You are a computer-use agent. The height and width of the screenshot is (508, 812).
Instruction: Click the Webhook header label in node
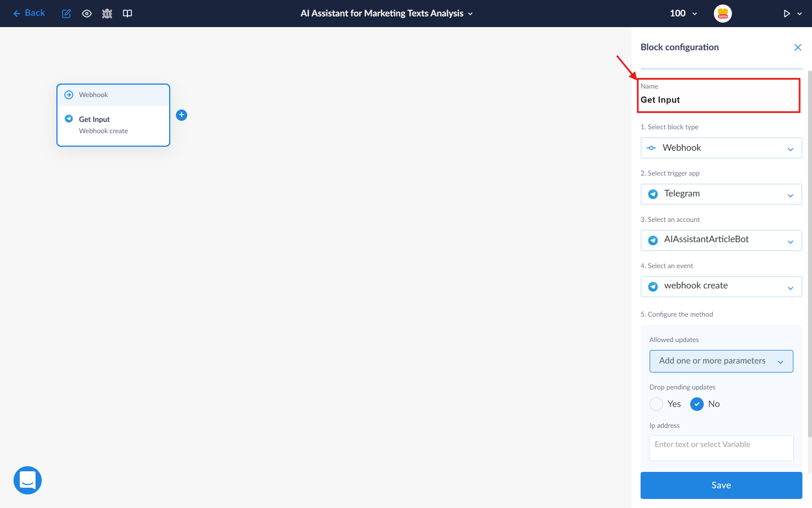[93, 95]
